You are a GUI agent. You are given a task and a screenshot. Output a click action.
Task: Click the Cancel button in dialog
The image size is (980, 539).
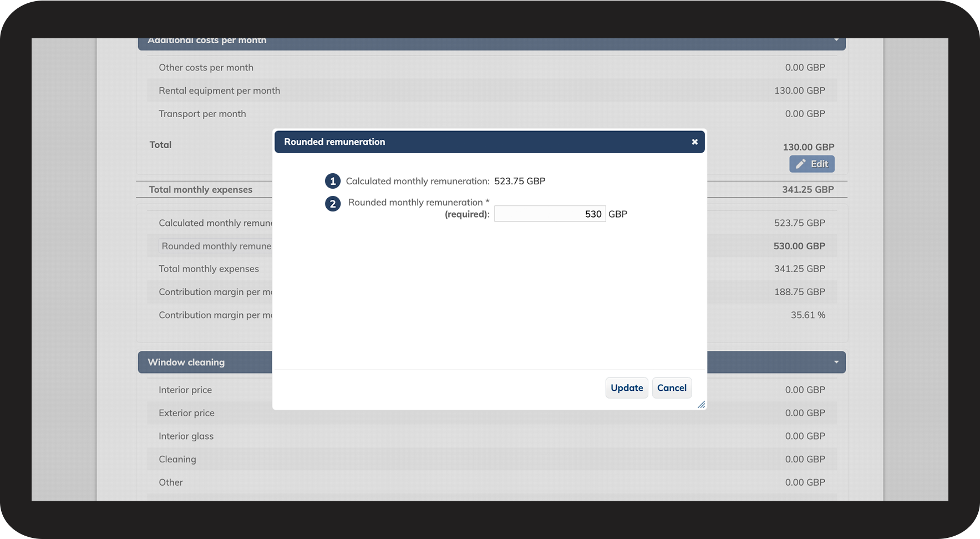tap(672, 388)
